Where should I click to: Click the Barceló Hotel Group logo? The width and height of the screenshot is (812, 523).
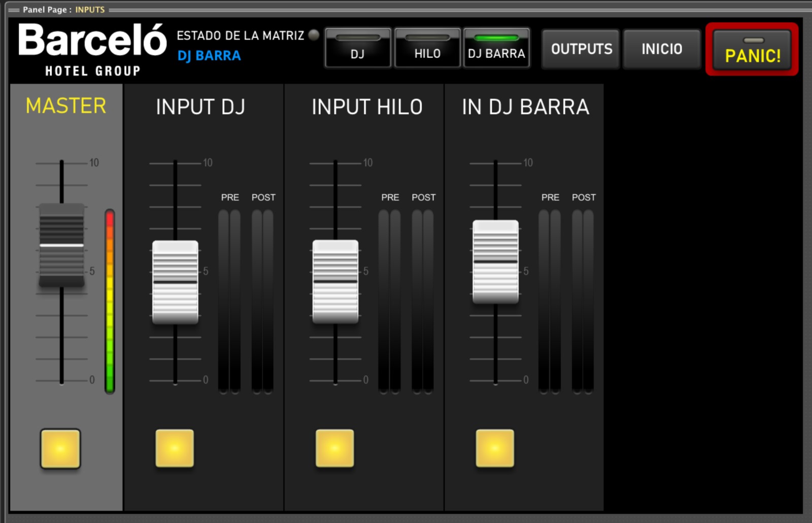[92, 50]
